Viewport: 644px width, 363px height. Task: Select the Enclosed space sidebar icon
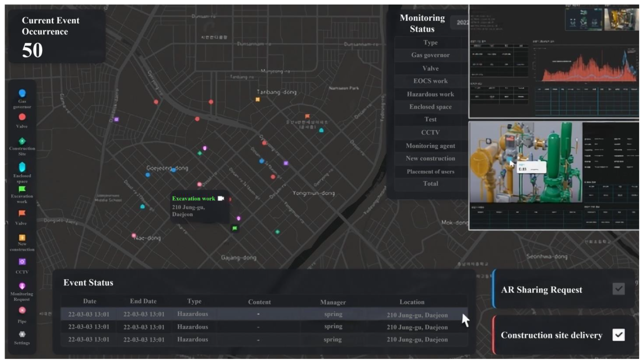pyautogui.click(x=22, y=167)
